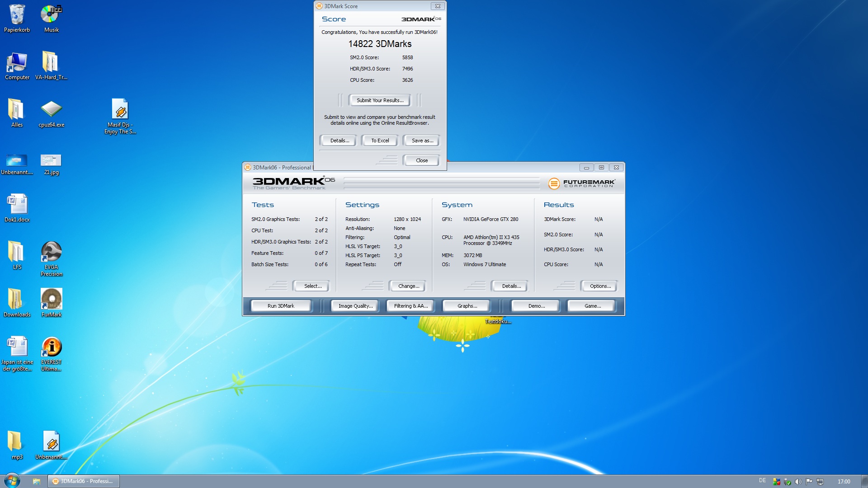
Task: Switch to the 3DMark06 Professional taskbar button
Action: [x=83, y=481]
